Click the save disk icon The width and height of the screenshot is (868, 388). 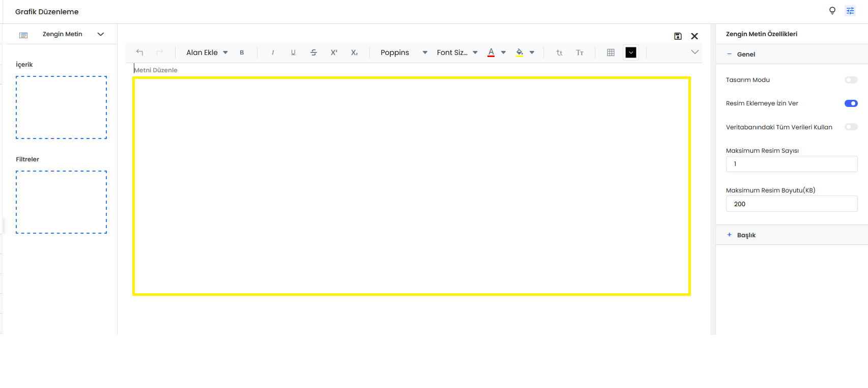[678, 36]
